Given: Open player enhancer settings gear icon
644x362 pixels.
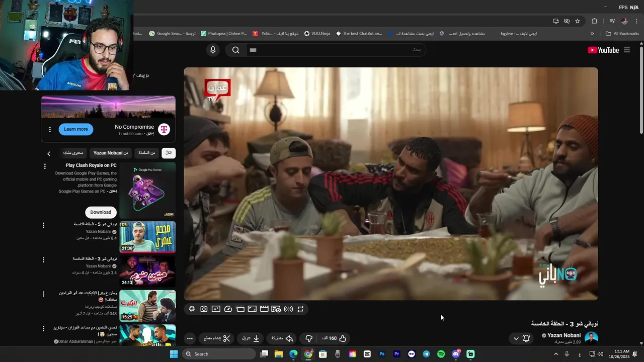Looking at the screenshot, I should point(192,309).
